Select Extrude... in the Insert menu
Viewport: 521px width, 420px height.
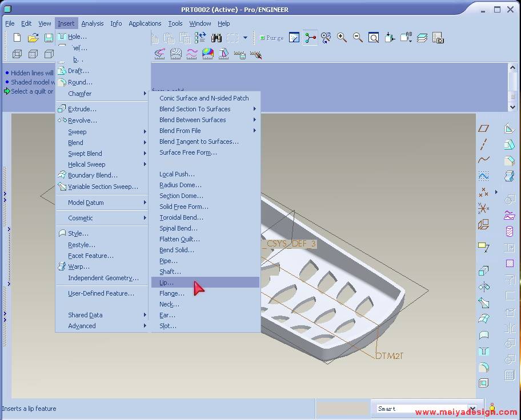point(102,109)
